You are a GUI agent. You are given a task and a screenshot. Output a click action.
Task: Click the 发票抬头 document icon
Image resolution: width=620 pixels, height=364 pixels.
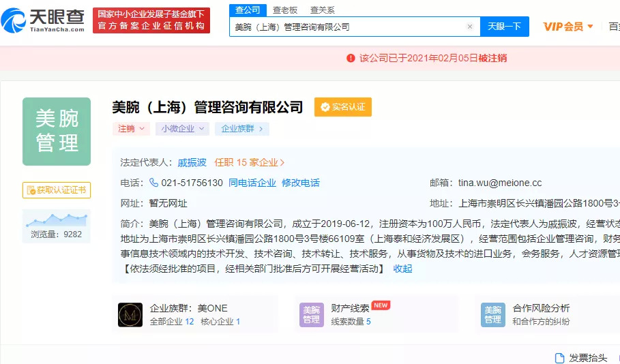[559, 358]
